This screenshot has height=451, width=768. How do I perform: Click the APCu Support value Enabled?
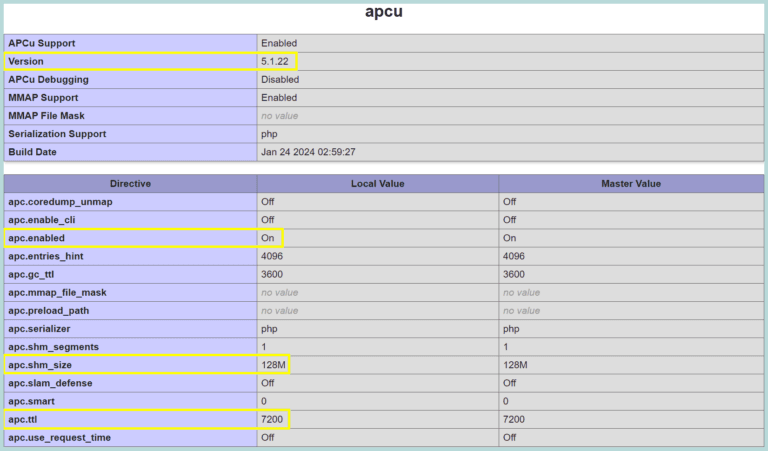[279, 43]
